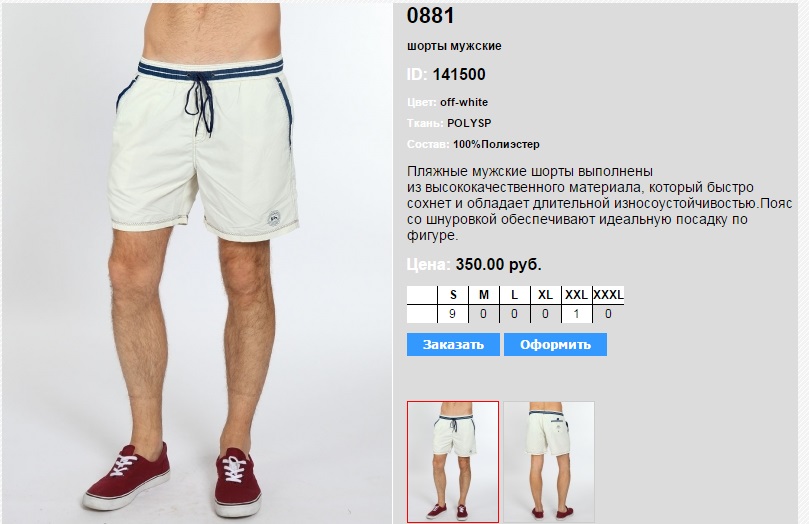Screen dimensions: 809x524
Task: Select size S column header
Action: point(453,295)
